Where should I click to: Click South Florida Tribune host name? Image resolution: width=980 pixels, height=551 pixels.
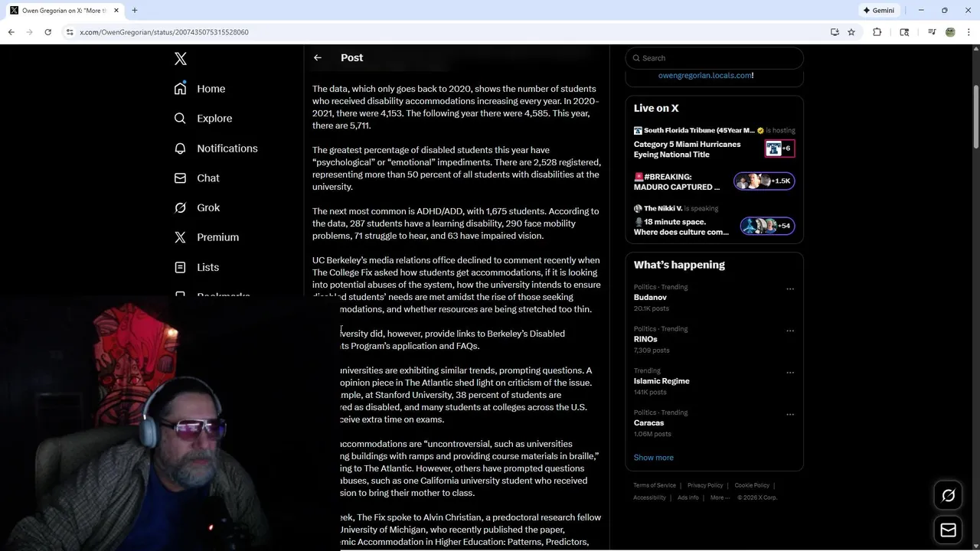[x=699, y=130]
